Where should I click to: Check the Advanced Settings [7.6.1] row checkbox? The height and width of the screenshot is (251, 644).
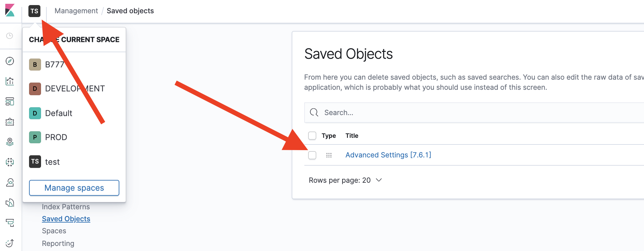pos(312,155)
